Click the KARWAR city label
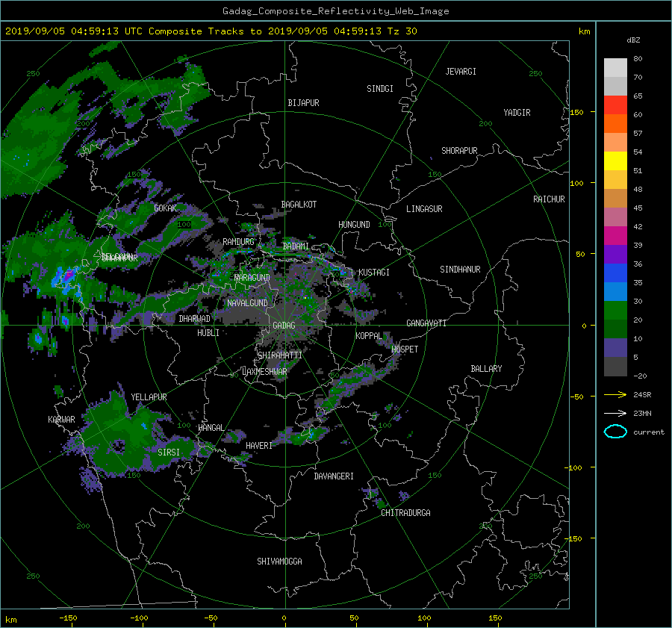 click(62, 420)
